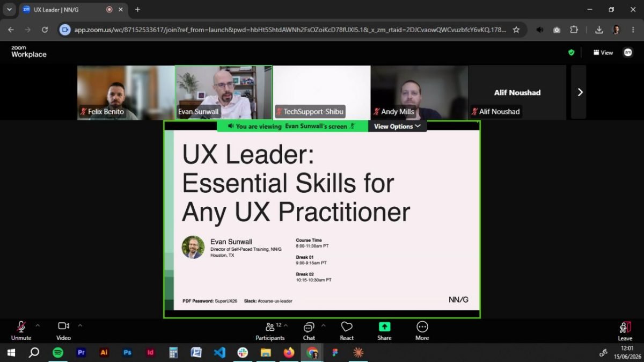644x362 pixels.
Task: Open the orange starburst app in taskbar
Action: coord(358,353)
